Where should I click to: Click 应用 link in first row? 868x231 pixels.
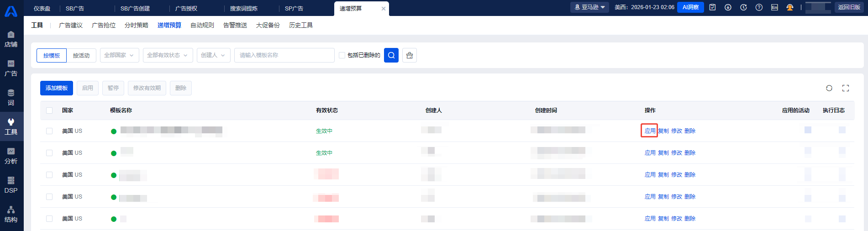click(x=650, y=131)
